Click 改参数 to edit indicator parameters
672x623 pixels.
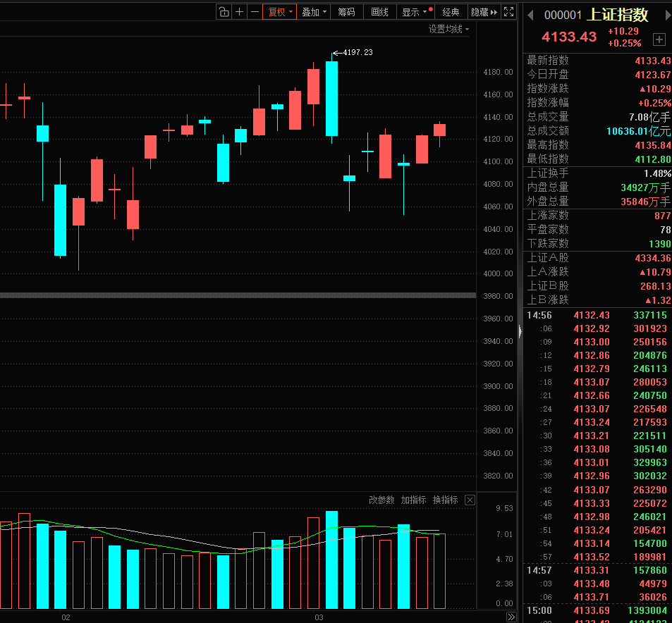(x=381, y=500)
